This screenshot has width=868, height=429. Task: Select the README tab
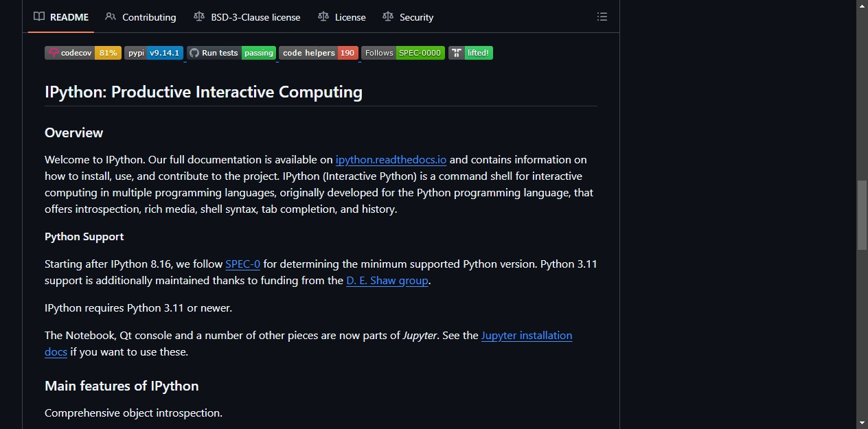coord(61,17)
